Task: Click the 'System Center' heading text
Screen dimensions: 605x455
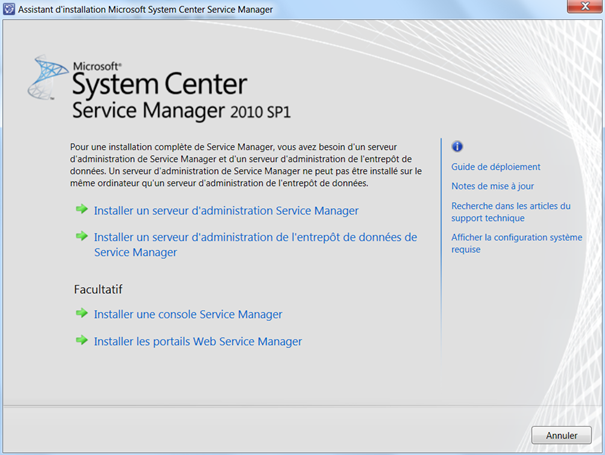Action: [160, 84]
